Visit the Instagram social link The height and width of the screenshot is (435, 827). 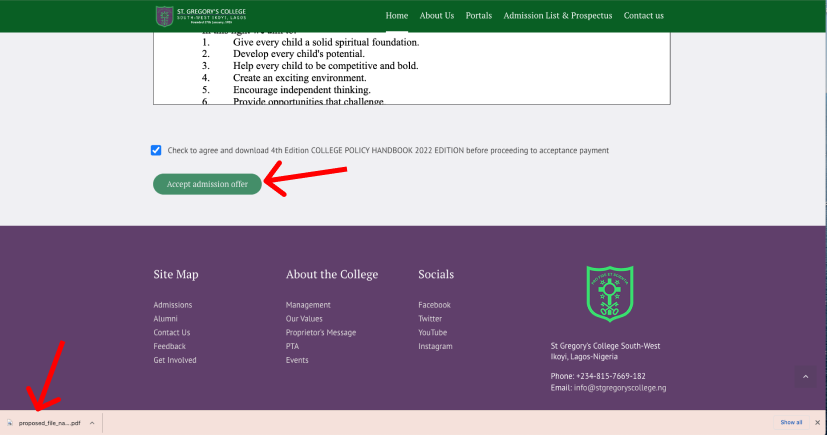click(435, 346)
